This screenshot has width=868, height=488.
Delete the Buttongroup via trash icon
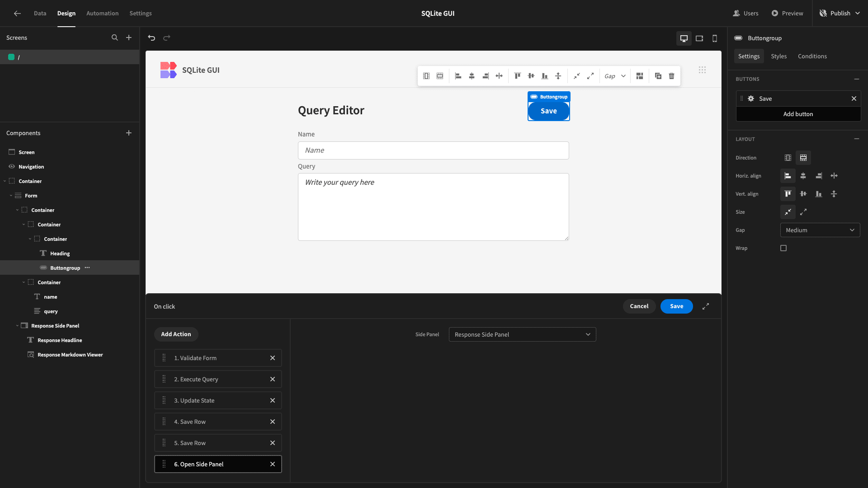point(672,76)
